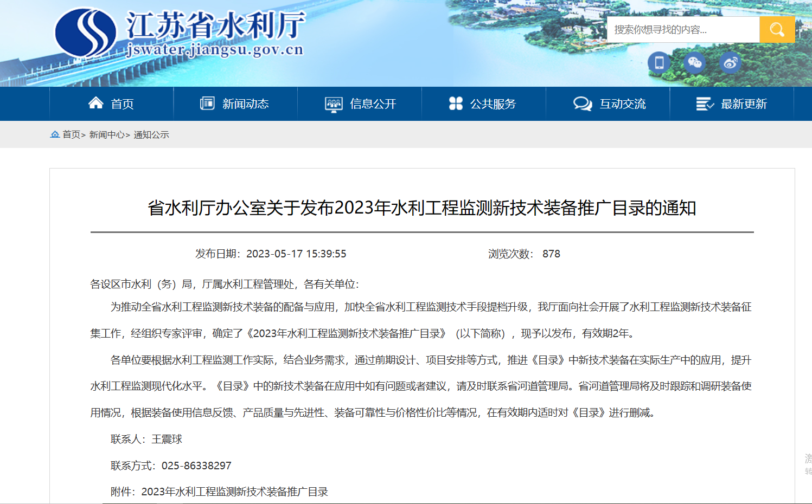Screen dimensions: 812x504
Task: Click the house icon beside 首页 in navbar
Action: pos(96,103)
